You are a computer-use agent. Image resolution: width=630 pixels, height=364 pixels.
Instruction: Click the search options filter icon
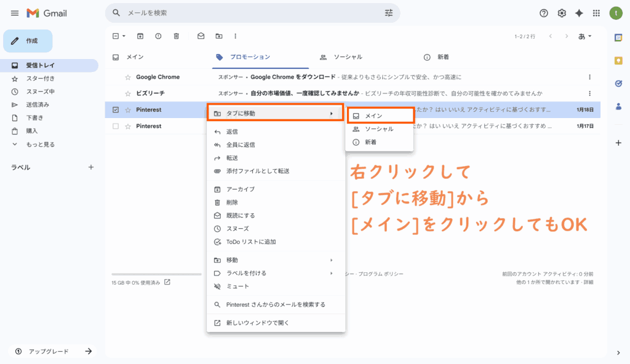coord(388,13)
